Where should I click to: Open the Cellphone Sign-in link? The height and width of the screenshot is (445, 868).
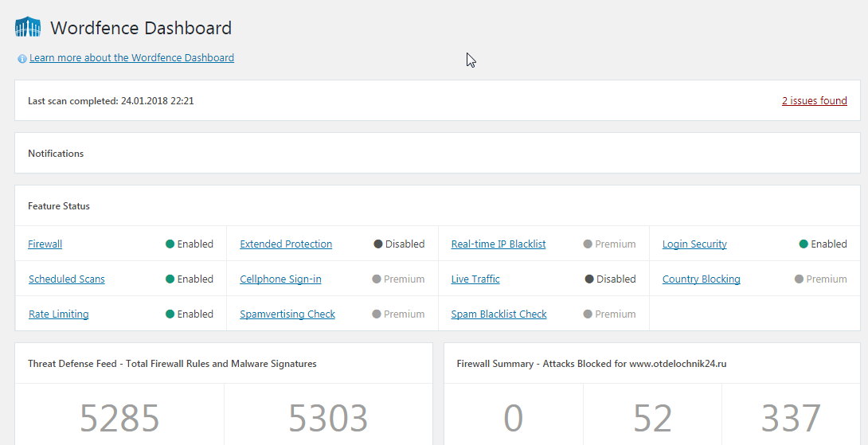pos(280,279)
